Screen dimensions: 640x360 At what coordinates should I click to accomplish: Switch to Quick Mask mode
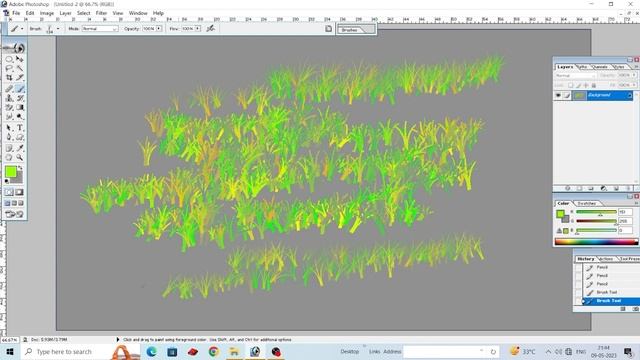[x=19, y=192]
